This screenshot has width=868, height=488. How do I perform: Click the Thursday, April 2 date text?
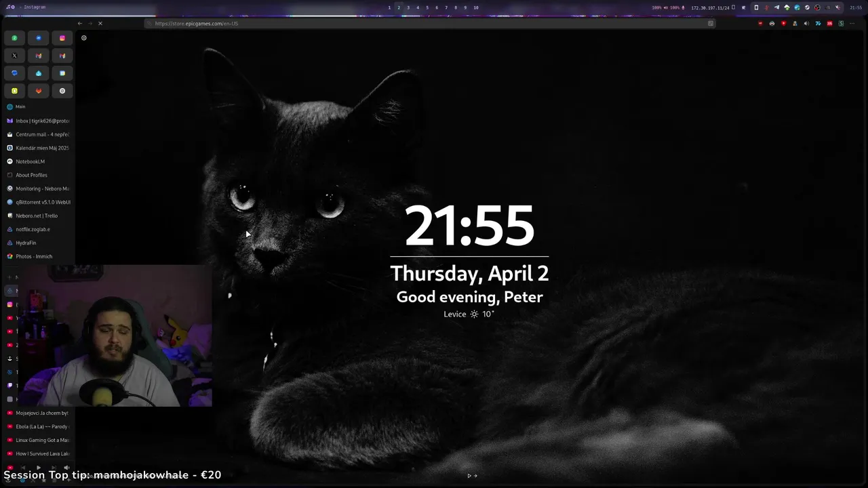tap(469, 273)
